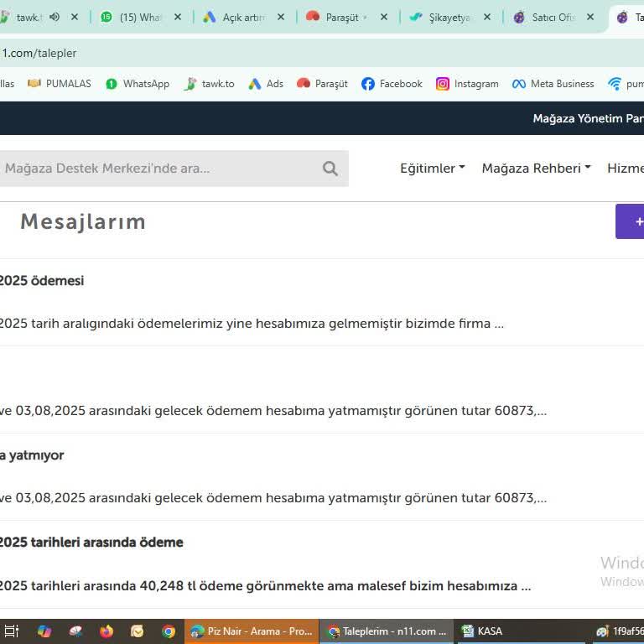Close the tawk.to browser tab
Image resolution: width=644 pixels, height=644 pixels.
pos(75,18)
